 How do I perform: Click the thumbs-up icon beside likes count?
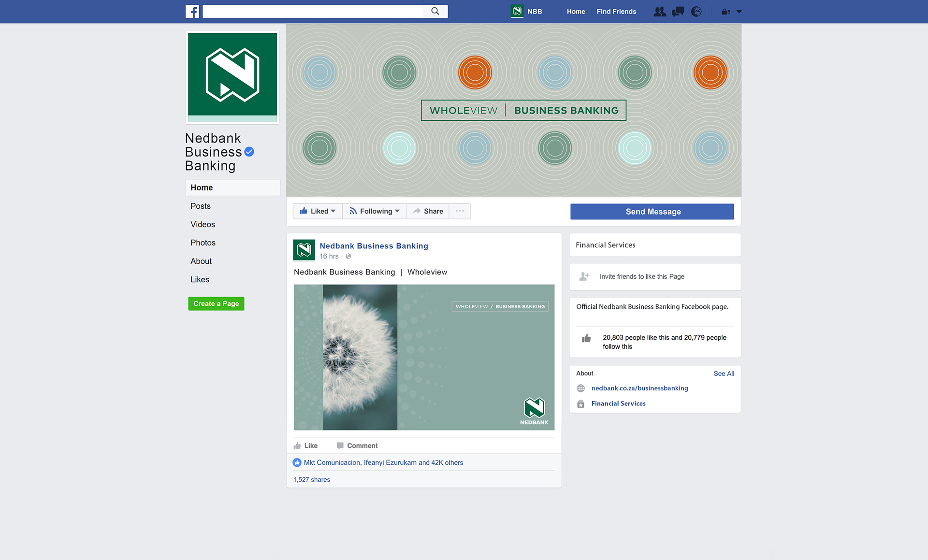tap(586, 338)
